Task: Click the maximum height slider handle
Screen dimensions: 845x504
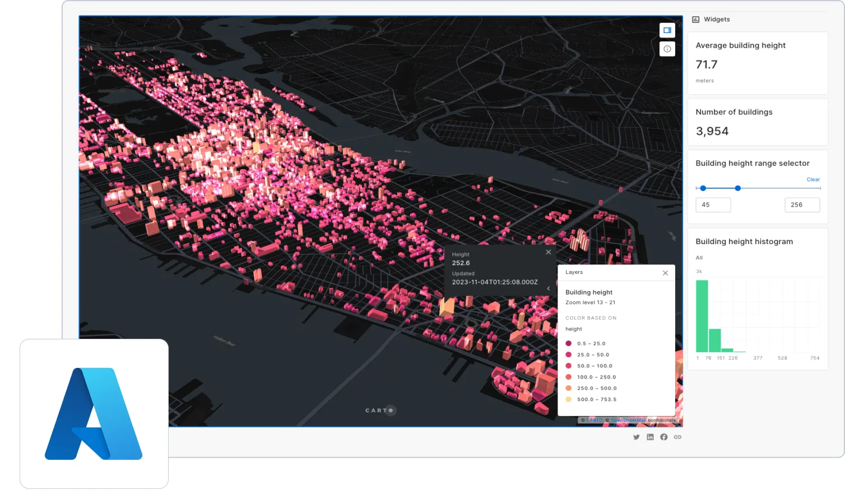Action: click(738, 188)
